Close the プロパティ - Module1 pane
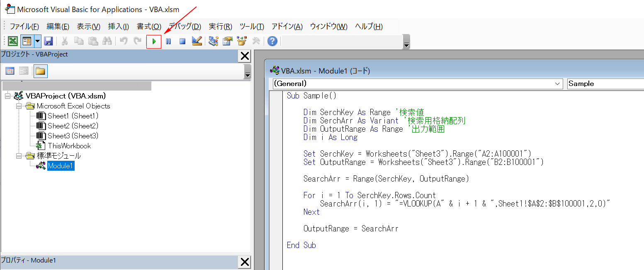The image size is (644, 270). 245,262
